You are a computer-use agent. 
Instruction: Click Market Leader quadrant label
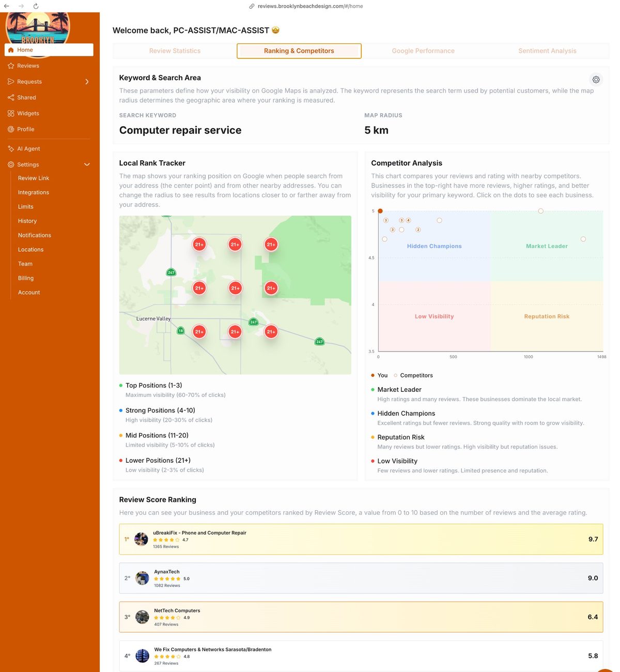click(x=547, y=246)
